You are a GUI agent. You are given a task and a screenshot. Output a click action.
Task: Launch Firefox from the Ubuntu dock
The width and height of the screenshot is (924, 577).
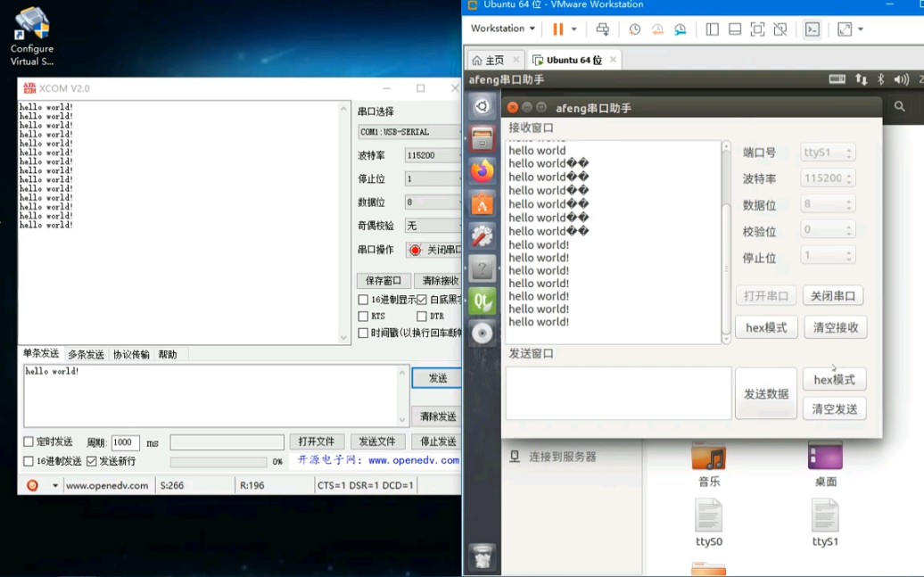(482, 172)
